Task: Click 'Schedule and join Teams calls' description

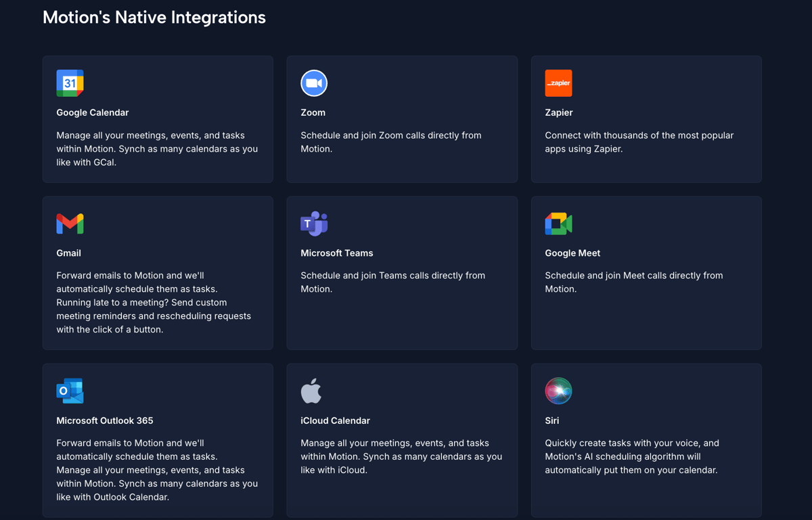Action: (392, 282)
